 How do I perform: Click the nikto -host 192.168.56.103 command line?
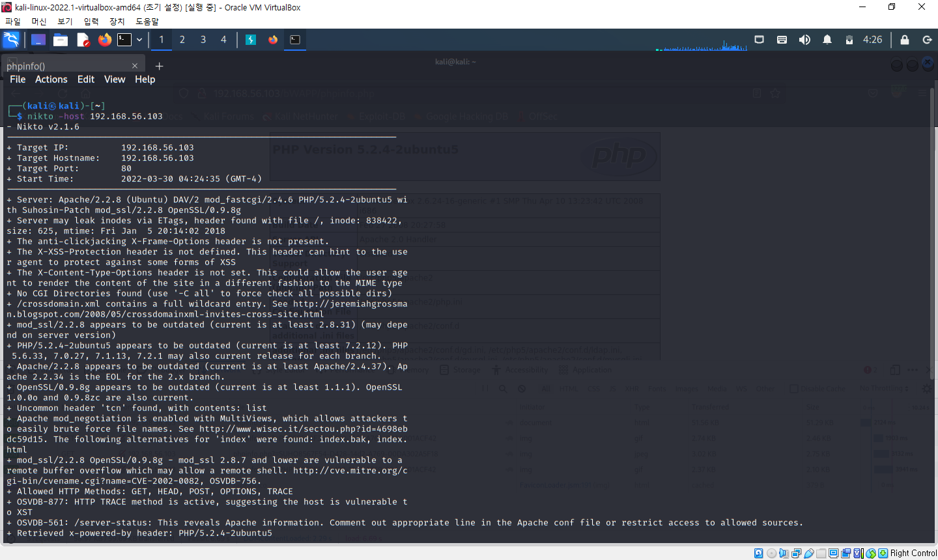pyautogui.click(x=95, y=116)
